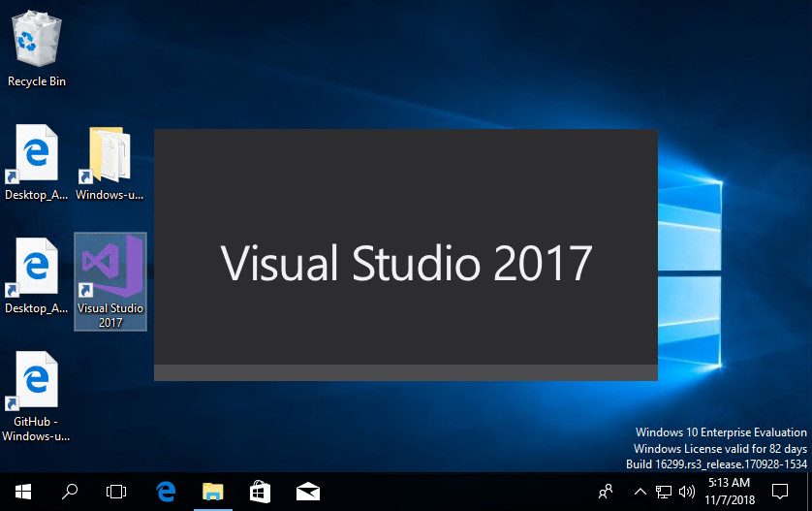
Task: Open File Explorer from the taskbar
Action: [213, 492]
